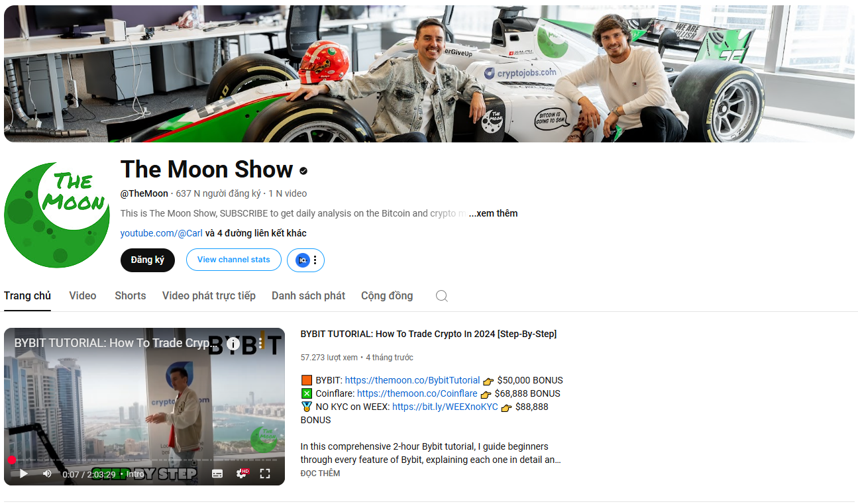The width and height of the screenshot is (858, 504).
Task: Click the info card icon on video
Action: tap(233, 344)
